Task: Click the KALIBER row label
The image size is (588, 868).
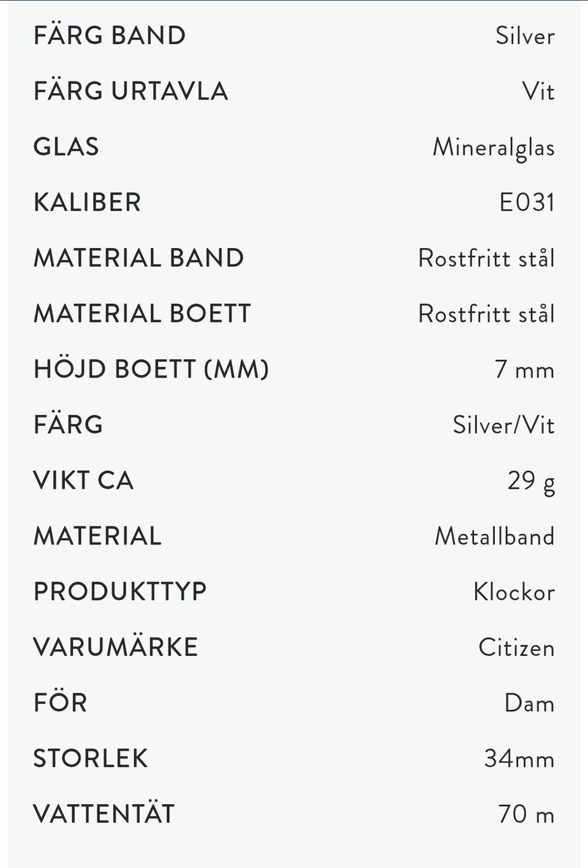Action: pos(88,202)
